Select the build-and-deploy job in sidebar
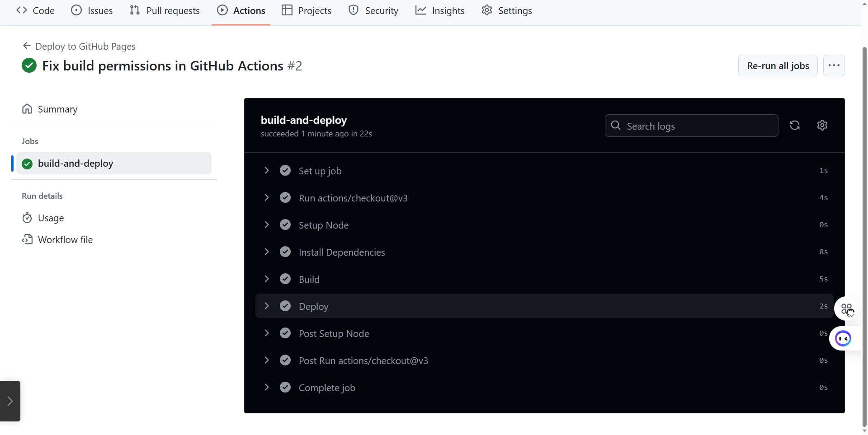 pos(114,163)
